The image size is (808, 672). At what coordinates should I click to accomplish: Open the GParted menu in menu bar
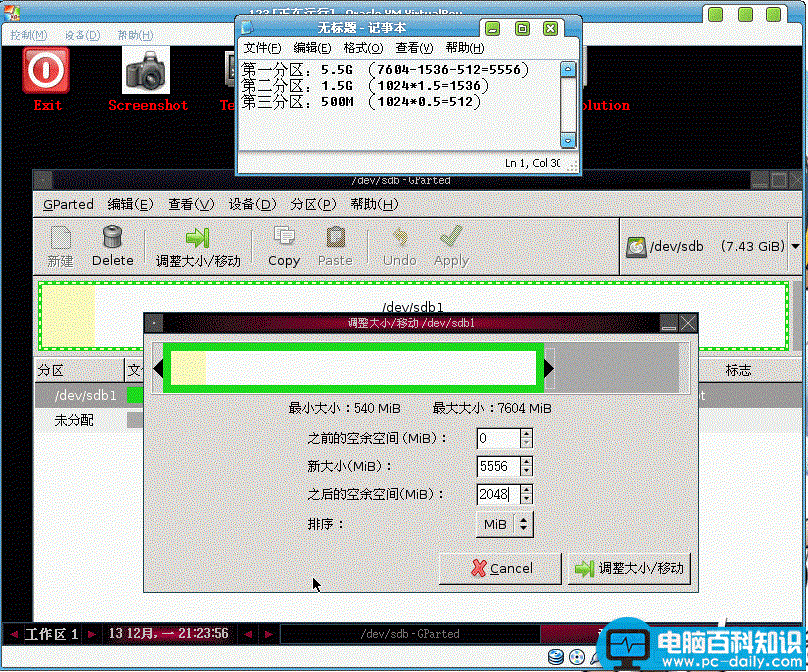click(68, 204)
